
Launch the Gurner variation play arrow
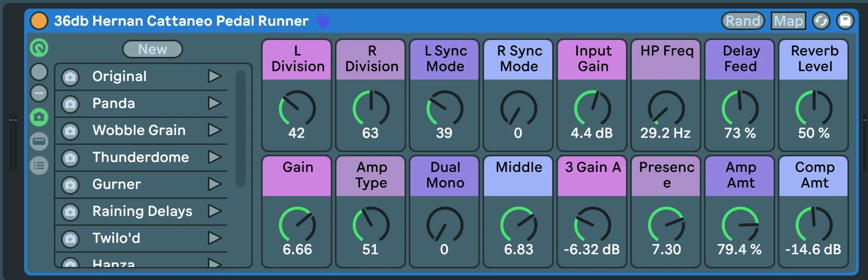point(214,184)
